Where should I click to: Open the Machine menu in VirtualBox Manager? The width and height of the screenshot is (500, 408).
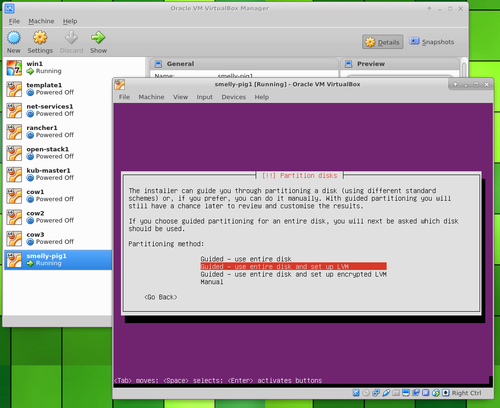(x=41, y=21)
